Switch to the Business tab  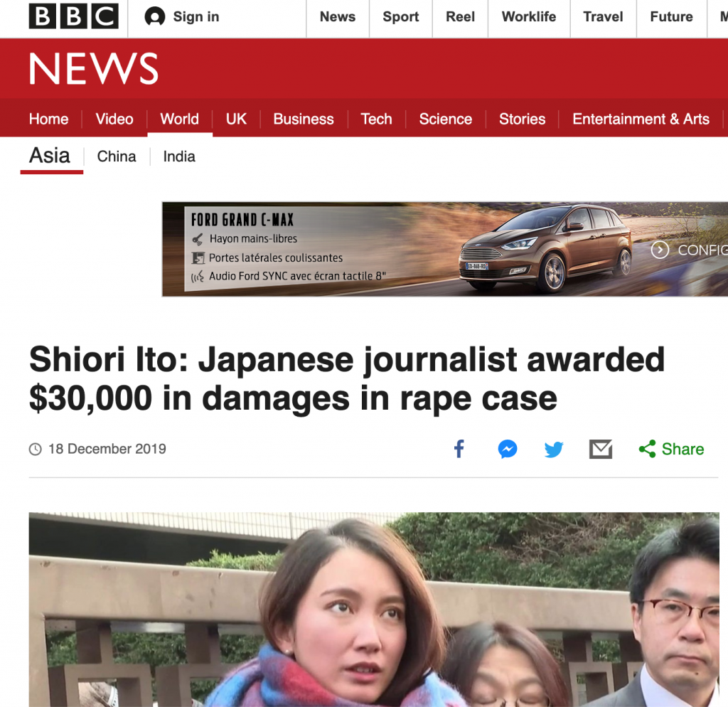[x=304, y=119]
